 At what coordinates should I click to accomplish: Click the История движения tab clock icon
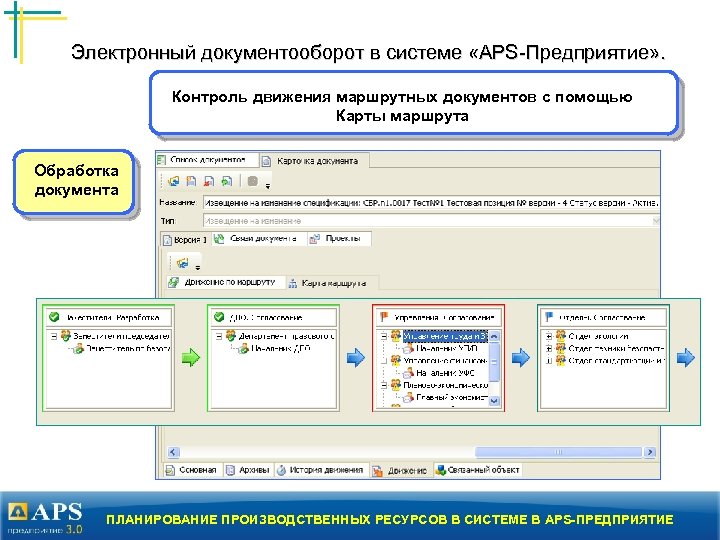pyautogui.click(x=281, y=470)
